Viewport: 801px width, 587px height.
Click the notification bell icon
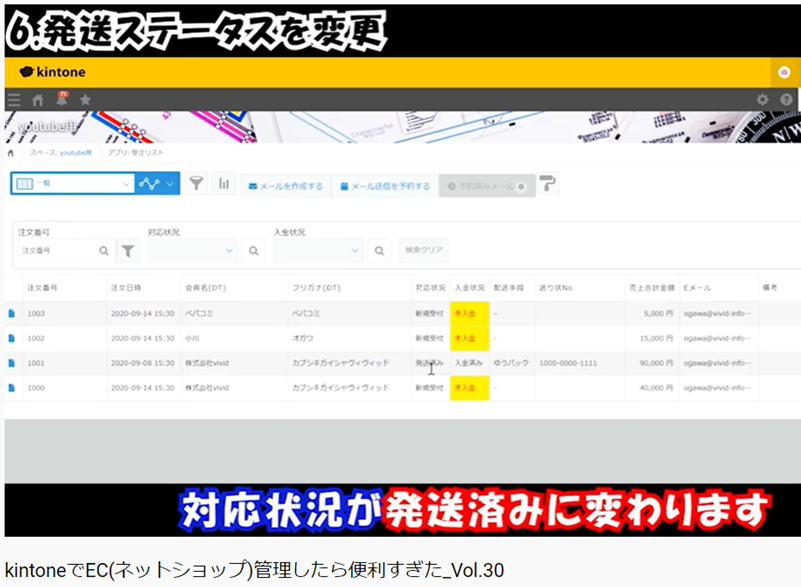[60, 98]
